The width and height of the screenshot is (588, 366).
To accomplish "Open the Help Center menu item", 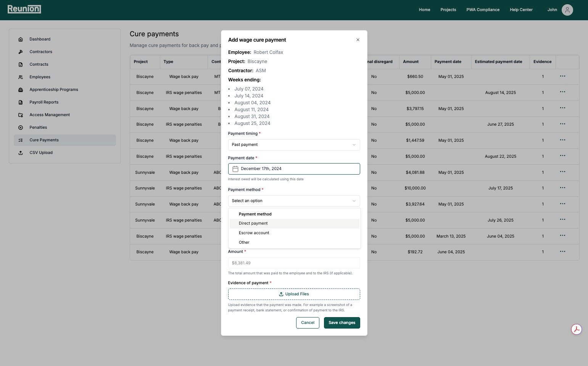I will (x=521, y=10).
